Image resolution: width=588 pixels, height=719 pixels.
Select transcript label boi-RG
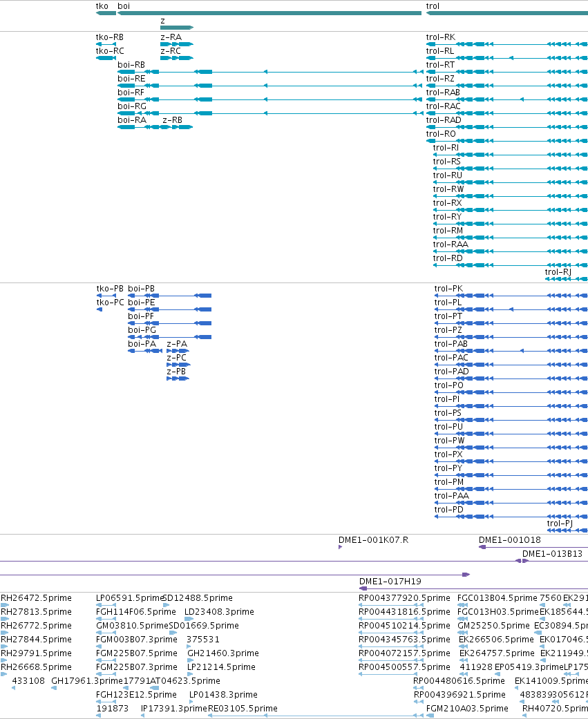(x=132, y=106)
